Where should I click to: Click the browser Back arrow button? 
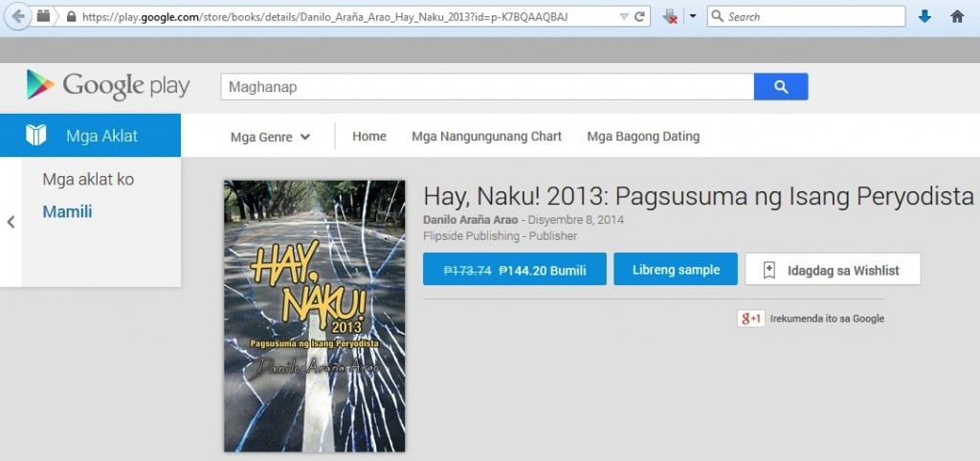[18, 16]
